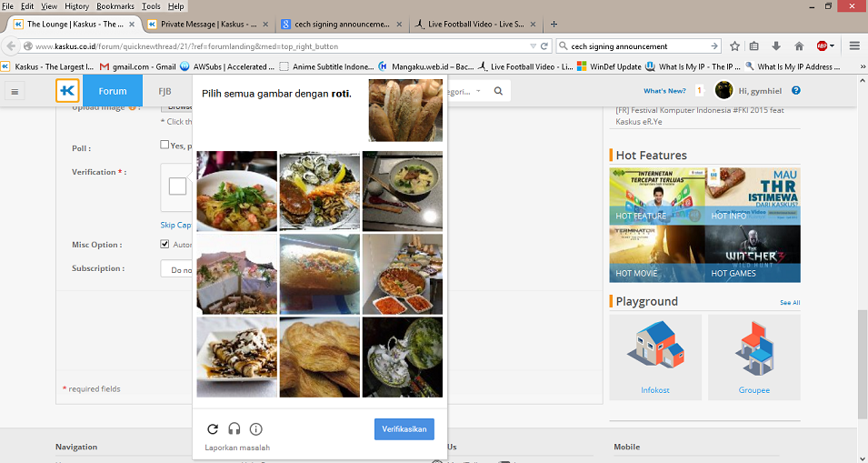Open the Subscription dropdown
Image resolution: width=868 pixels, height=463 pixels.
point(176,270)
